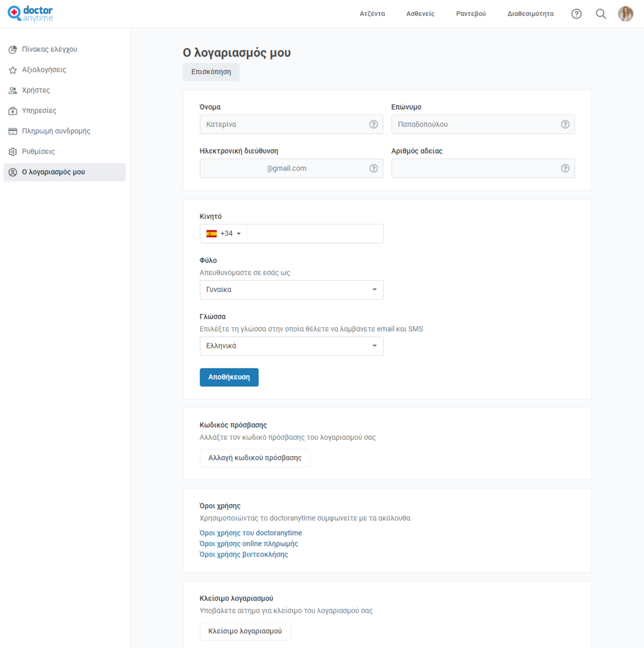Image resolution: width=644 pixels, height=648 pixels.
Task: Click help icon in Όνομα field
Action: click(x=374, y=124)
